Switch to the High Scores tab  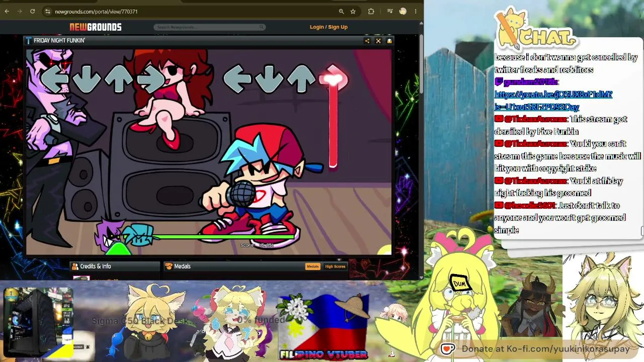click(x=335, y=266)
